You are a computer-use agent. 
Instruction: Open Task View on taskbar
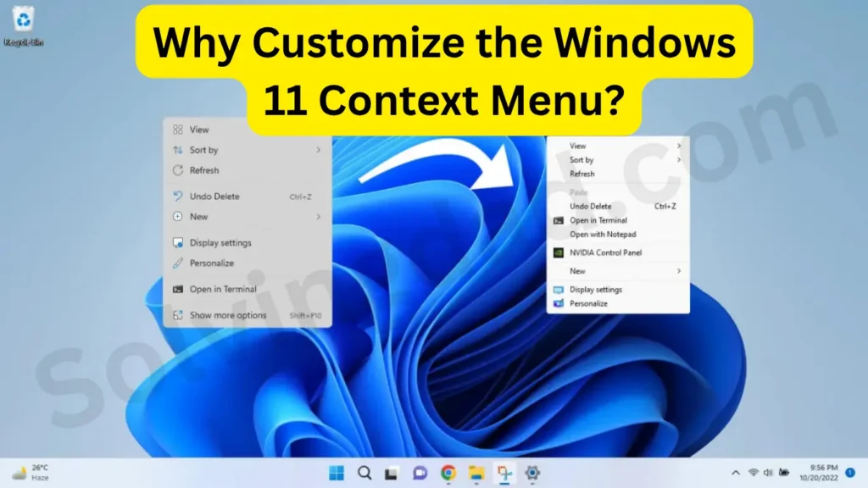[x=392, y=474]
